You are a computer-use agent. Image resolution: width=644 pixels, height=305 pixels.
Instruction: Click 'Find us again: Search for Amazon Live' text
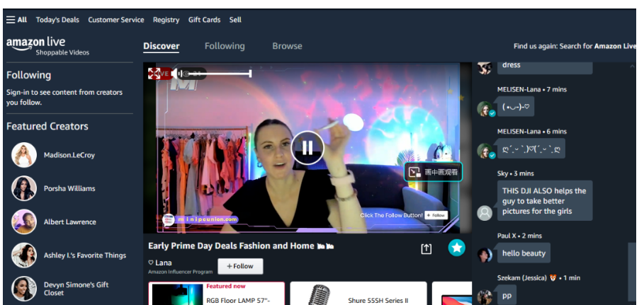click(x=575, y=46)
